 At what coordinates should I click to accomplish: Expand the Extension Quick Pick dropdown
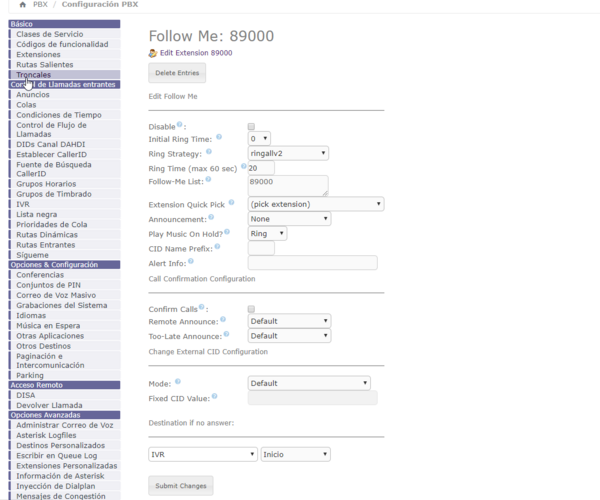(x=315, y=204)
